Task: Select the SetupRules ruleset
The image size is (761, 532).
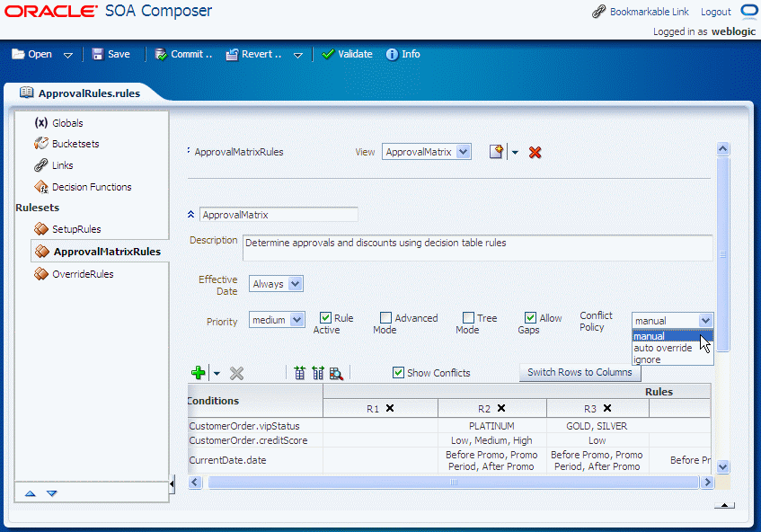Action: (67, 229)
